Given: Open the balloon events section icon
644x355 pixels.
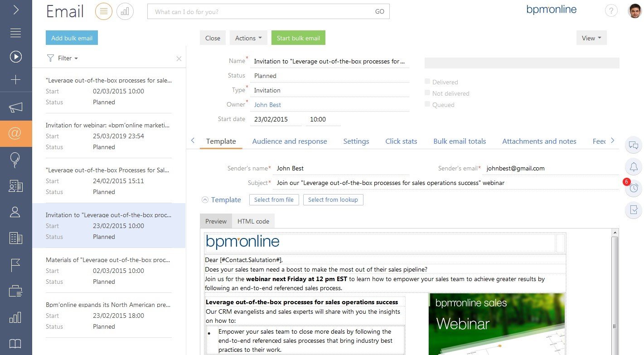Looking at the screenshot, I should tap(16, 160).
